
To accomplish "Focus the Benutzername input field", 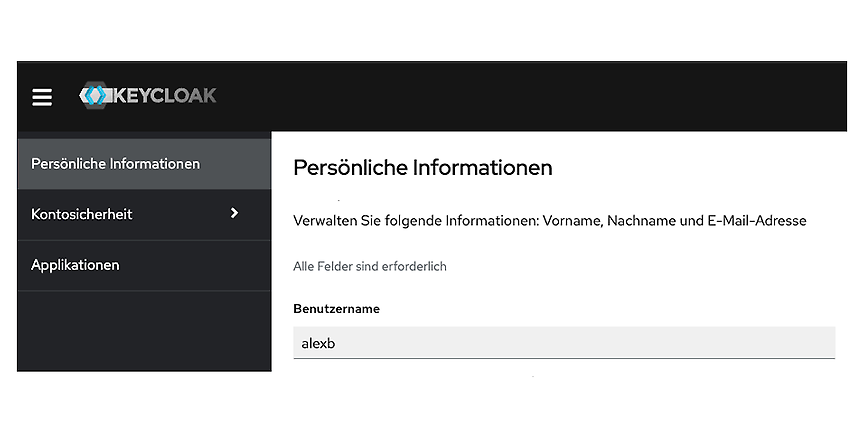I will point(564,343).
